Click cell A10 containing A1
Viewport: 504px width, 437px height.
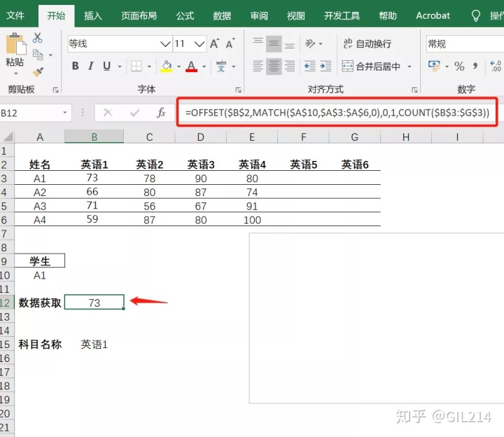(39, 275)
